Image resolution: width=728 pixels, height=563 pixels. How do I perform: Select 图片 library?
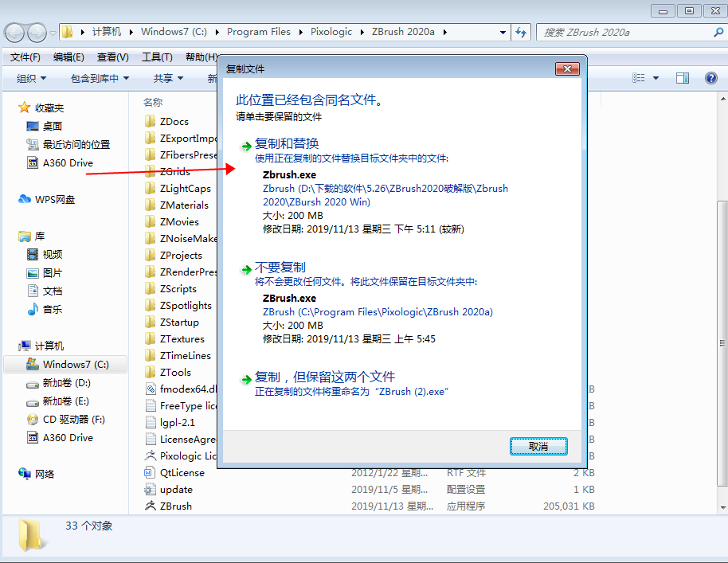[53, 273]
